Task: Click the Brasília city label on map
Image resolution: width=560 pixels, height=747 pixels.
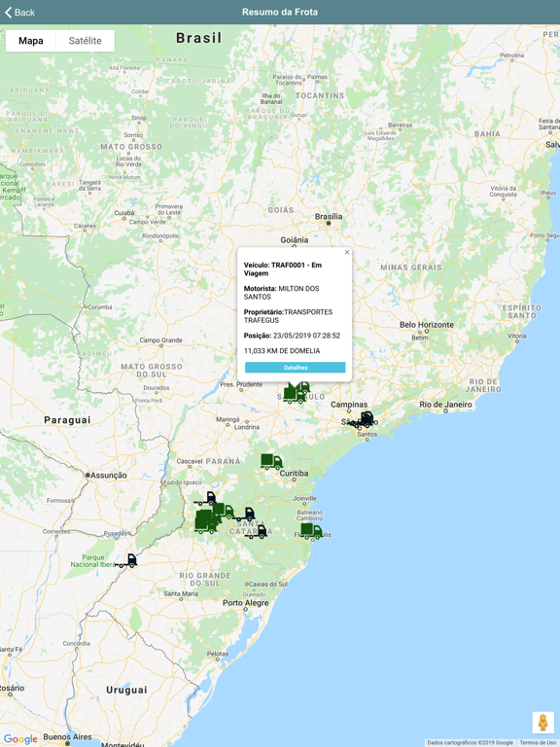Action: [x=329, y=217]
